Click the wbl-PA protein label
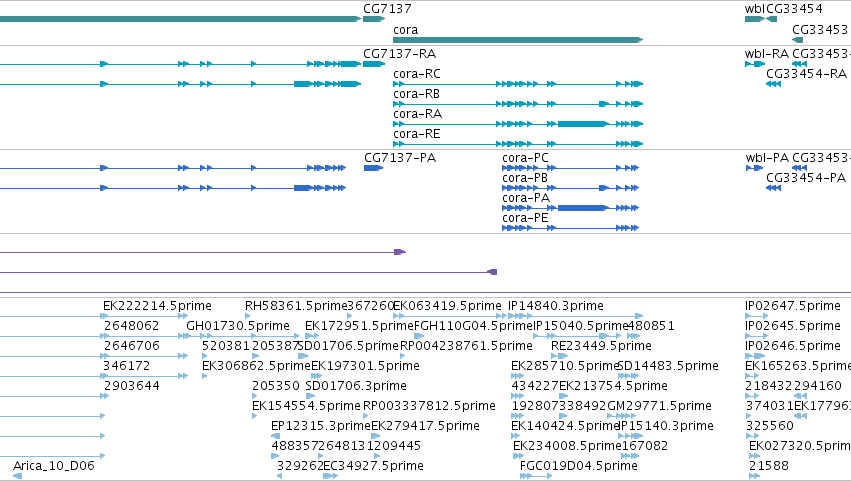The height and width of the screenshot is (481, 851). pyautogui.click(x=767, y=158)
